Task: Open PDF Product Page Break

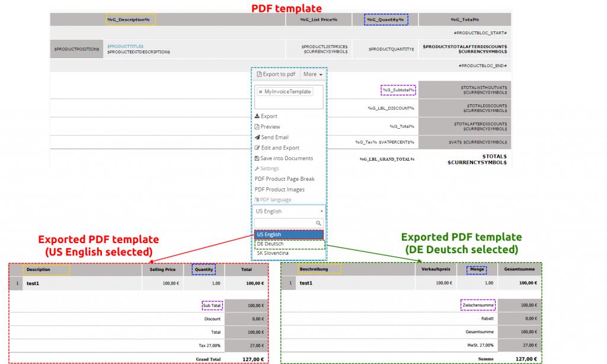Action: pos(285,179)
